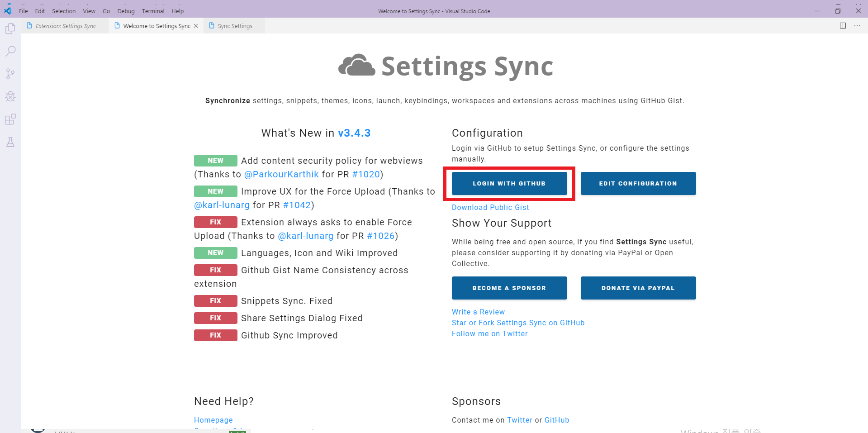The height and width of the screenshot is (433, 868).
Task: Open the File menu
Action: coord(24,11)
